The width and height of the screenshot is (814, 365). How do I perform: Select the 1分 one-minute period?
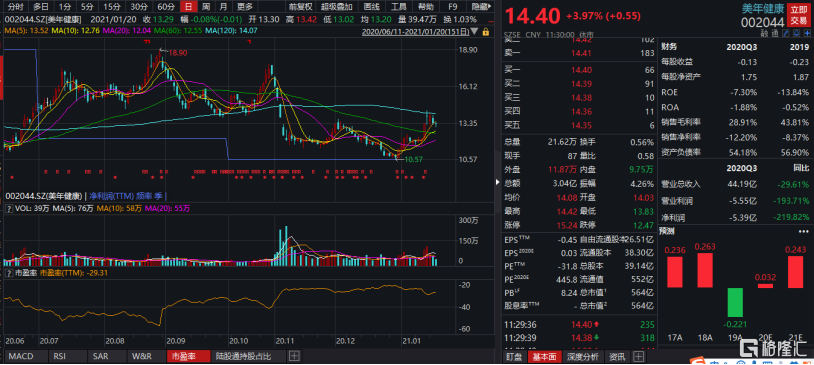pos(65,6)
